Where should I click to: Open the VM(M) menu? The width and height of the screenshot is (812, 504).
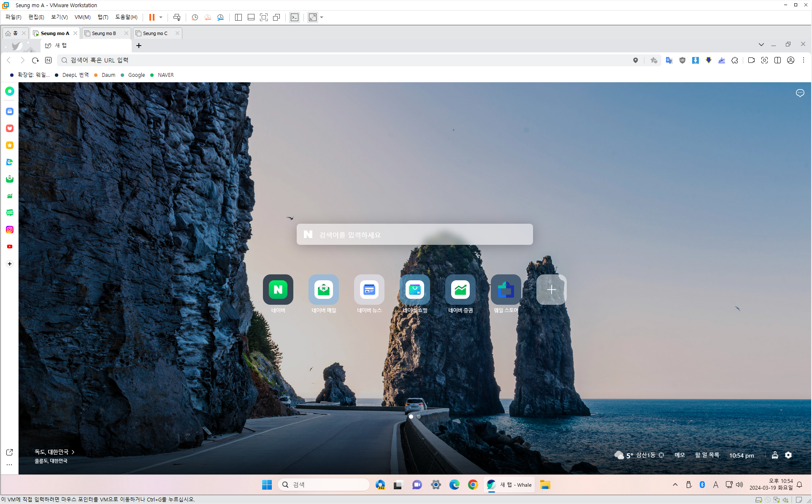pyautogui.click(x=82, y=17)
